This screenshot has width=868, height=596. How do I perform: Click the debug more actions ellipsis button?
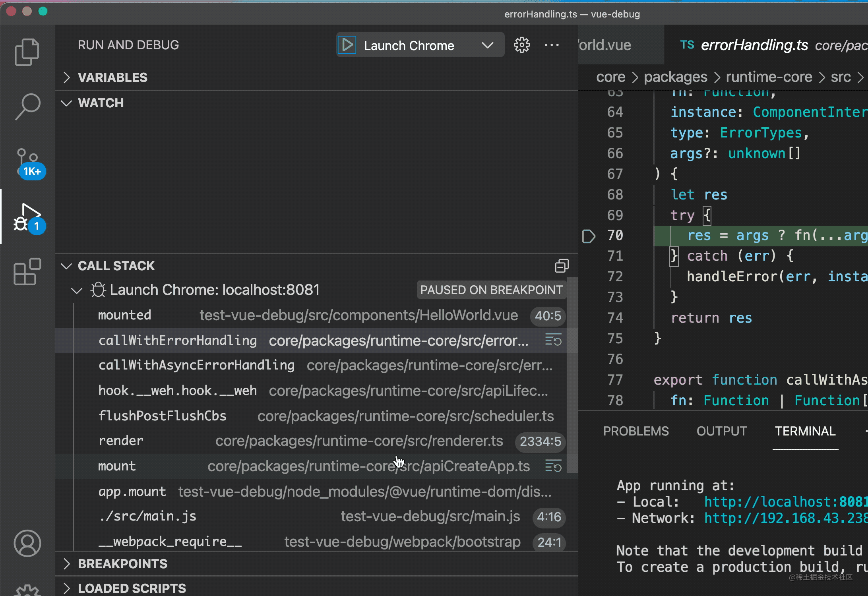tap(551, 45)
